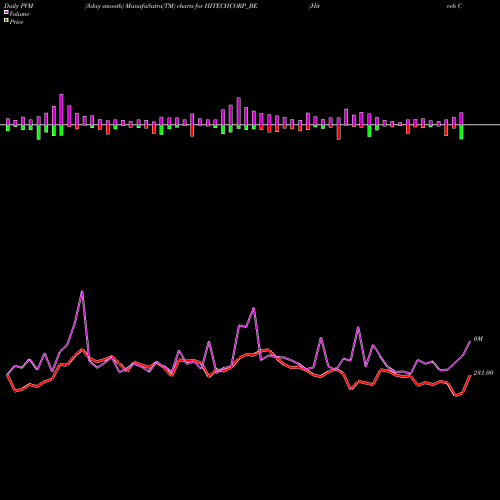This screenshot has height=500, width=500.
Task: Click the red-green Price legend swatch
Action: tap(6, 21)
